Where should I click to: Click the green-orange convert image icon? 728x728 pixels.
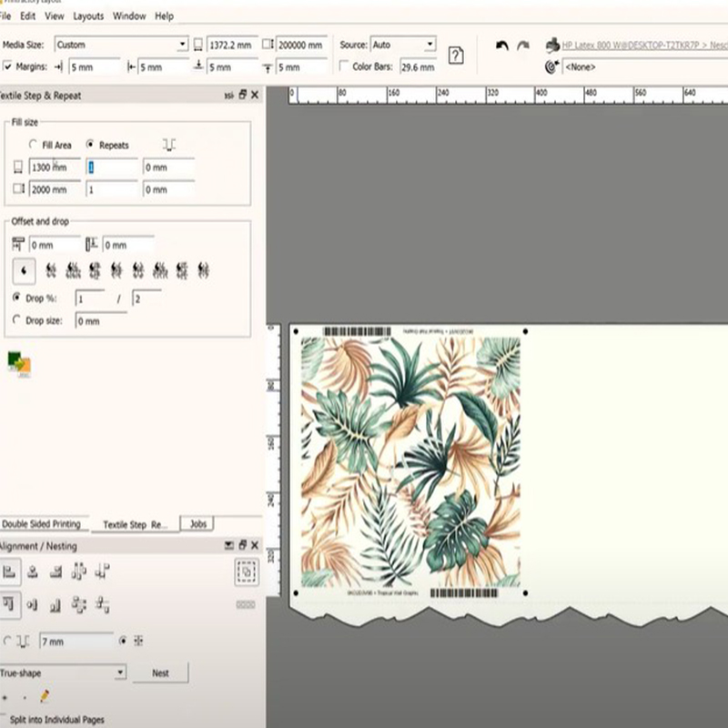pos(19,364)
